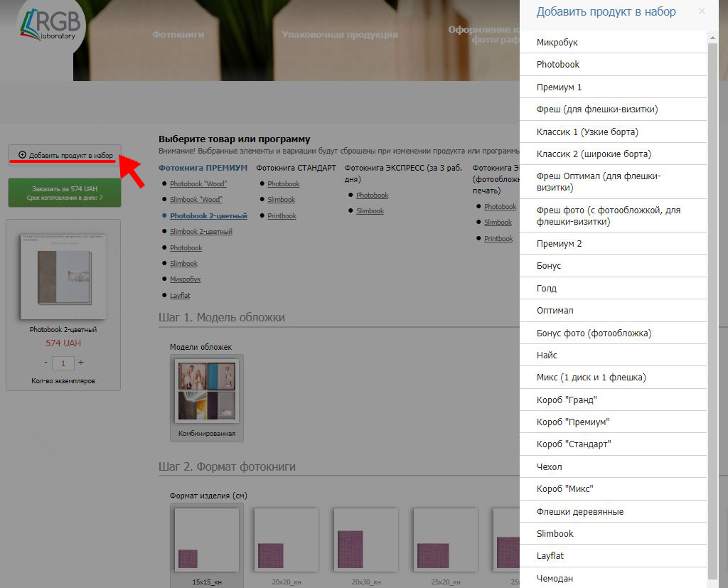Click the side panel vertical scrollbar

[x=712, y=284]
